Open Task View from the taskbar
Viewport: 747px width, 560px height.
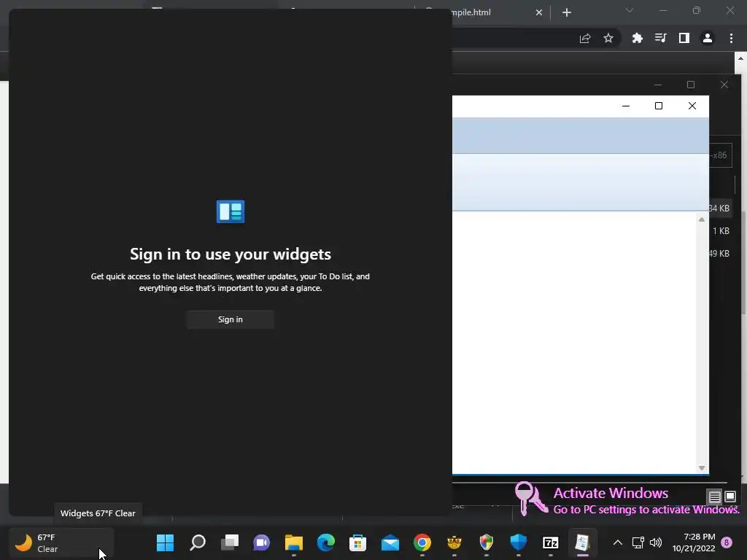click(230, 542)
